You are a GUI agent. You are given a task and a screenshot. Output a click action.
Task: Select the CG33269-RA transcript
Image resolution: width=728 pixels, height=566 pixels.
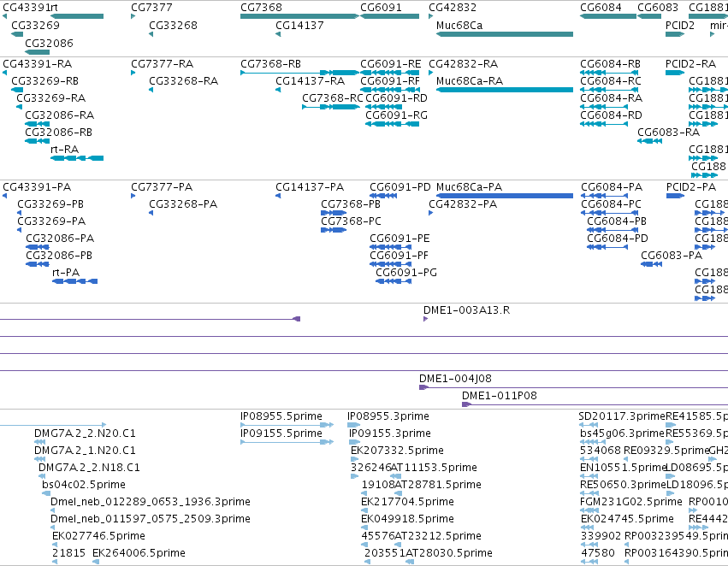tap(19, 107)
